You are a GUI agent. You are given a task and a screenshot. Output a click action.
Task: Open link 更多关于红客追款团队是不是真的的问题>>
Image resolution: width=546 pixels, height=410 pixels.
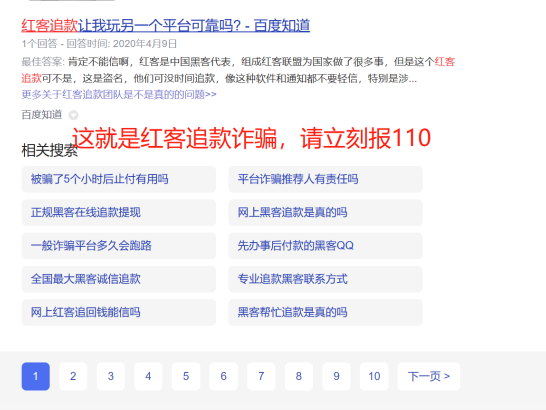pyautogui.click(x=119, y=94)
